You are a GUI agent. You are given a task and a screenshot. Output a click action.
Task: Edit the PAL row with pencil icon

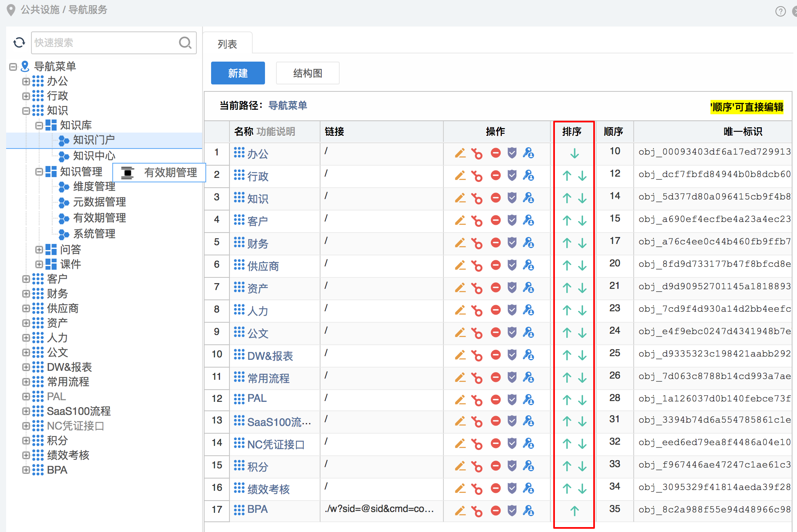tap(460, 400)
